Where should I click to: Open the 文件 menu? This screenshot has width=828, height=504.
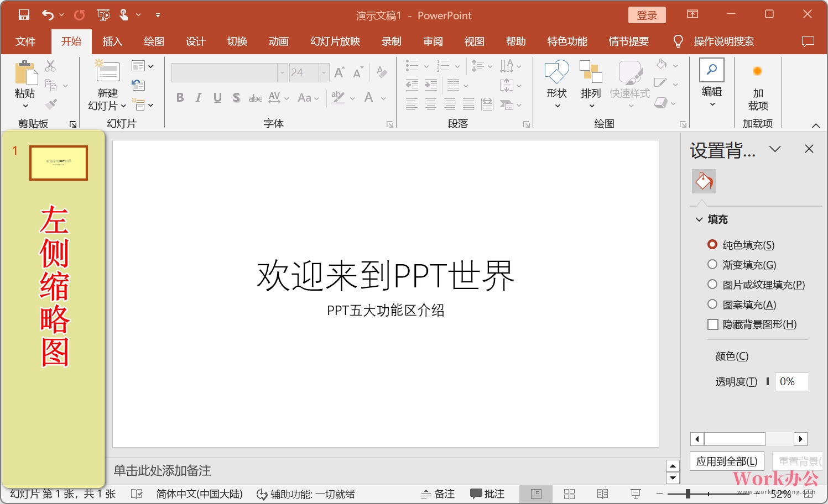tap(25, 41)
